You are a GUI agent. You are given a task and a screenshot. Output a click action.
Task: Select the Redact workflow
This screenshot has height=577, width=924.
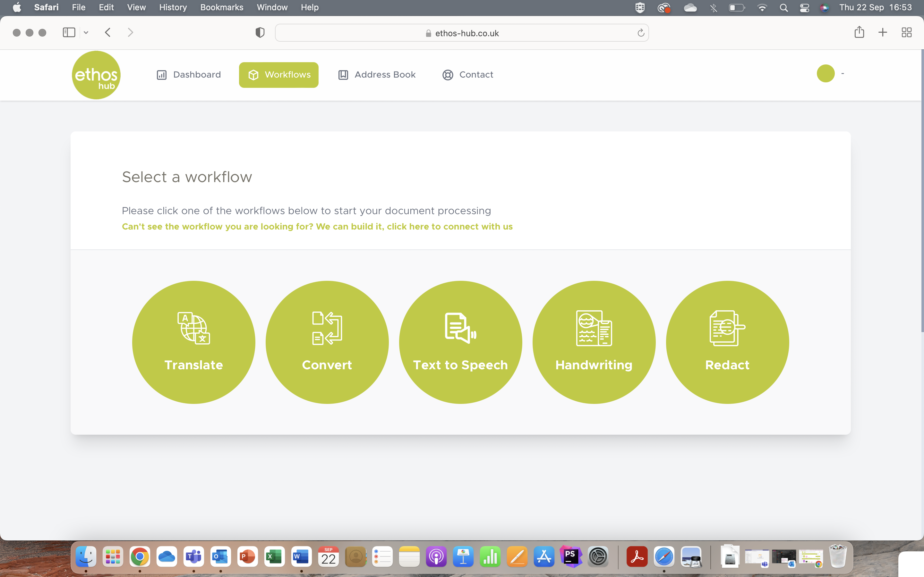pos(727,341)
